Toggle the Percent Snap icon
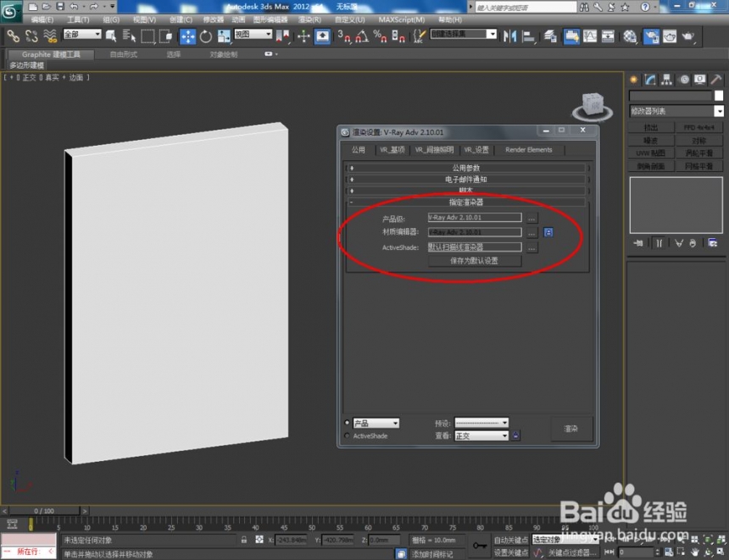 [380, 36]
